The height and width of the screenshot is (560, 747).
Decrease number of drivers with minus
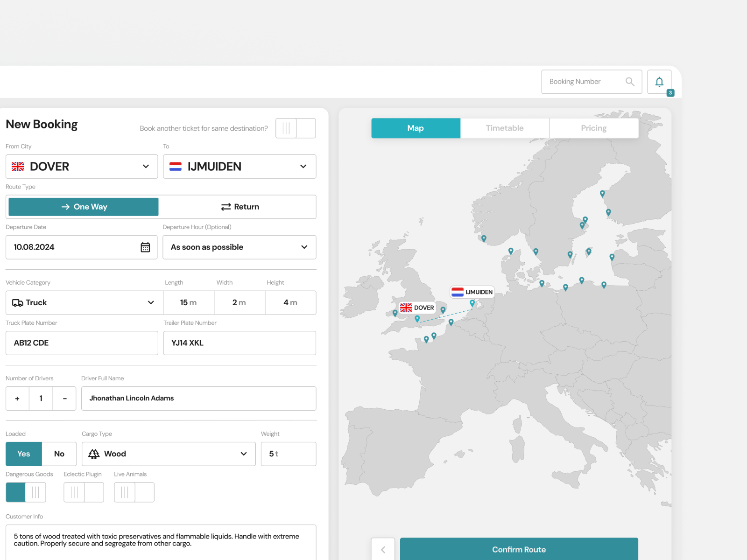pos(64,399)
